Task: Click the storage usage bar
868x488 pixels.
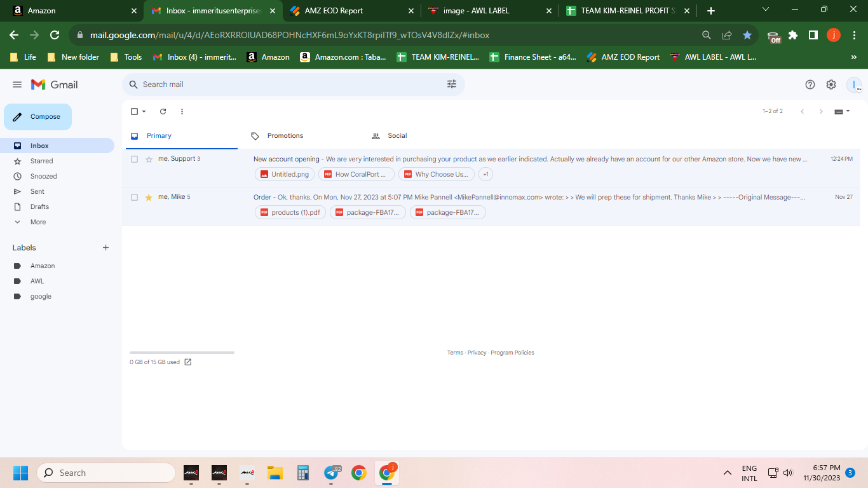Action: click(x=182, y=353)
